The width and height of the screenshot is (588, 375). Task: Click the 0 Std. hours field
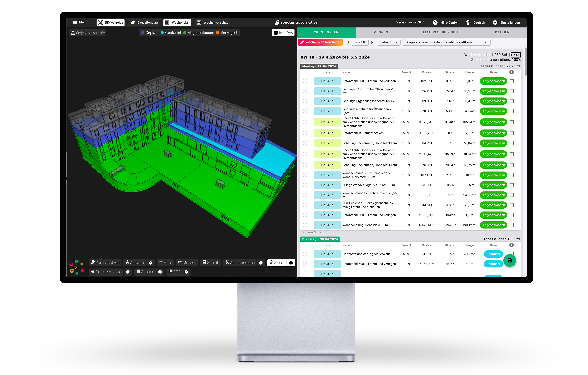pyautogui.click(x=515, y=55)
